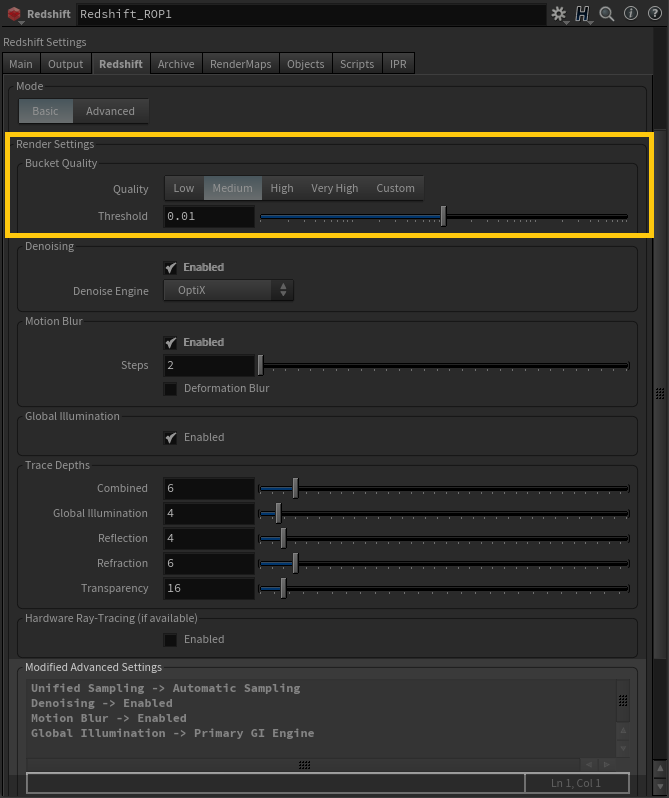Enable the Deformation Blur checkbox
669x798 pixels.
(171, 388)
